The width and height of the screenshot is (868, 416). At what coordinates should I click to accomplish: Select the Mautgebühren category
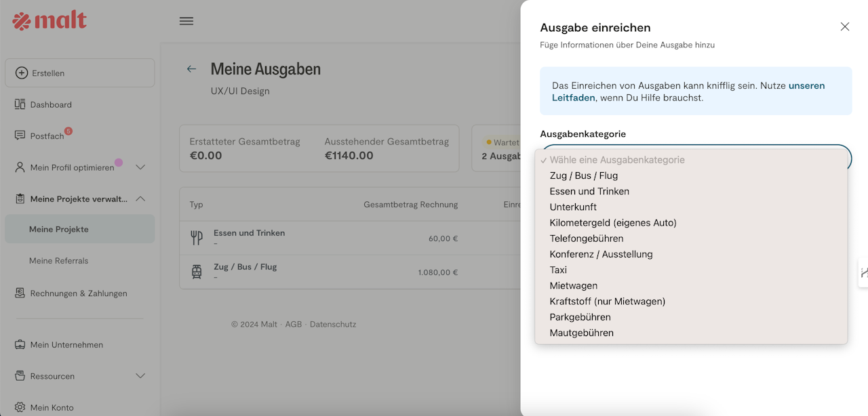tap(582, 333)
